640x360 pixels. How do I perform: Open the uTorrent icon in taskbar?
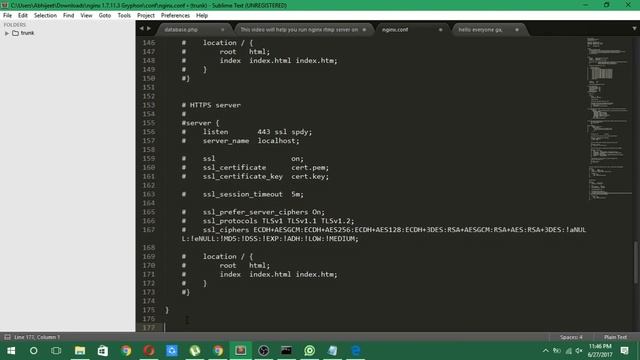(195, 351)
